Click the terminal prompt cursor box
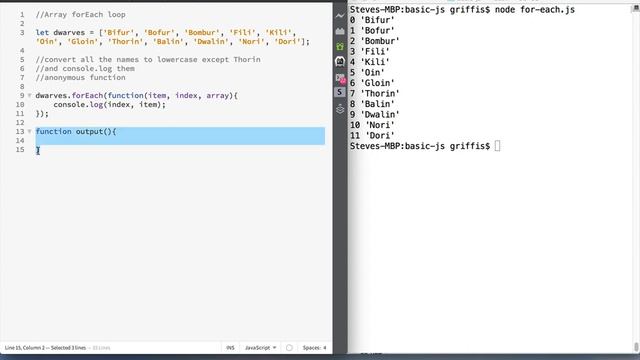This screenshot has height=360, width=640. click(x=497, y=146)
